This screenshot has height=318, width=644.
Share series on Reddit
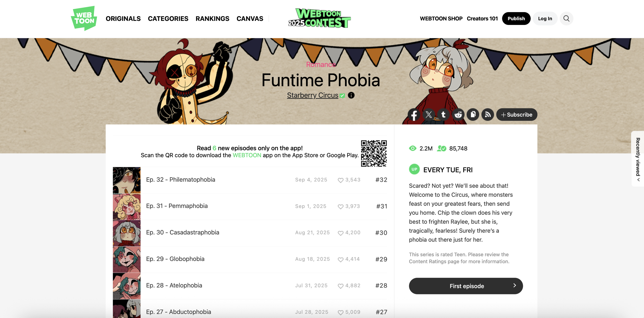(x=458, y=115)
